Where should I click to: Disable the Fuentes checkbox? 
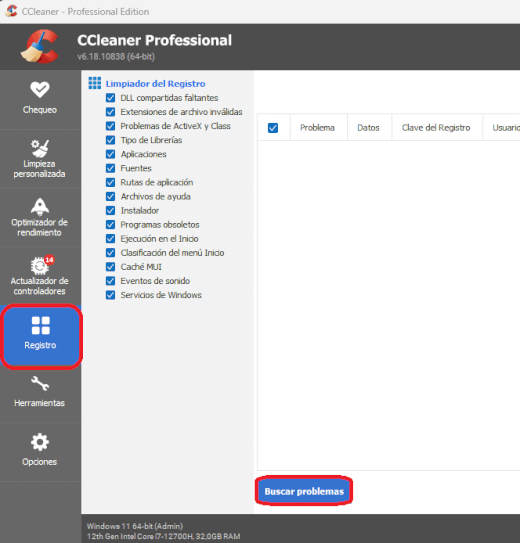coord(110,168)
